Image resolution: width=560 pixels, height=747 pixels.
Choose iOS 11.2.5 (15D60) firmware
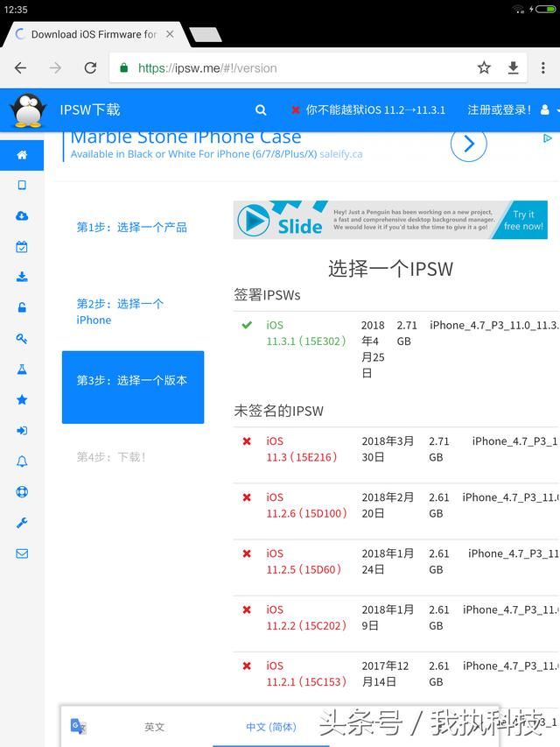coord(304,561)
